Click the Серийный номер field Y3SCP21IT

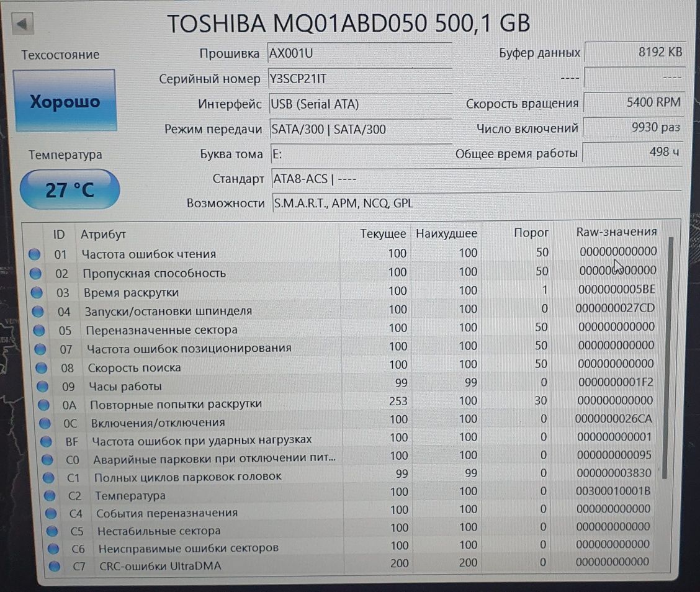[361, 79]
